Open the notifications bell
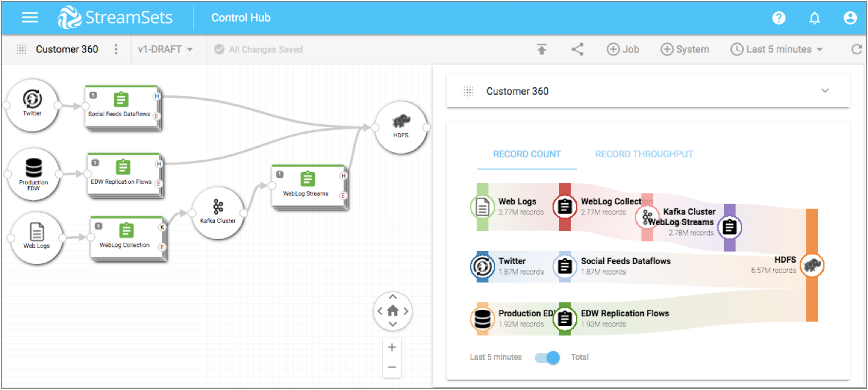Screen dimensions: 868x390 click(x=814, y=18)
